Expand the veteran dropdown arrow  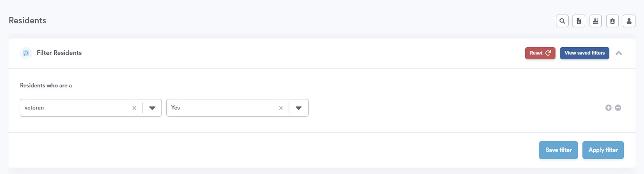152,108
